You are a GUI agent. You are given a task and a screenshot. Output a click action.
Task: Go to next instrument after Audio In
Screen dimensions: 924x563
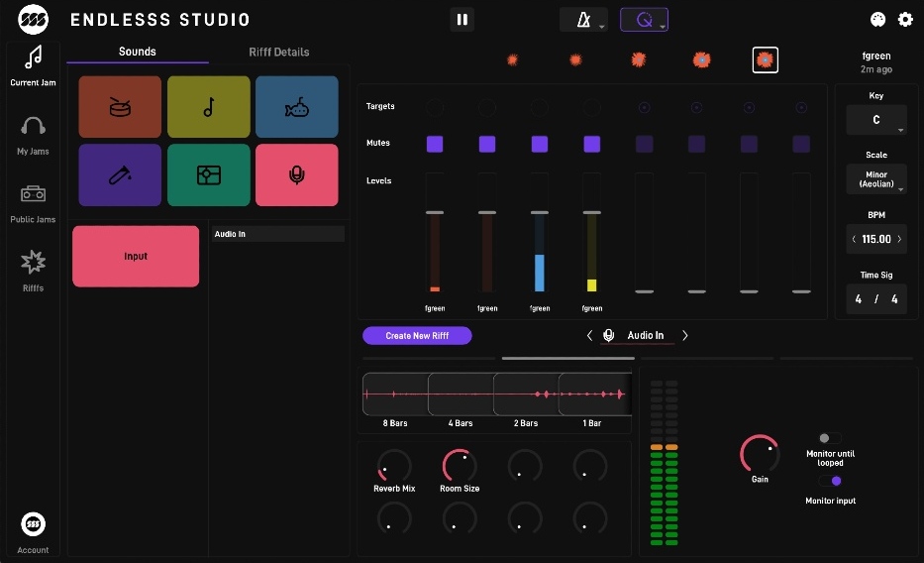click(684, 335)
